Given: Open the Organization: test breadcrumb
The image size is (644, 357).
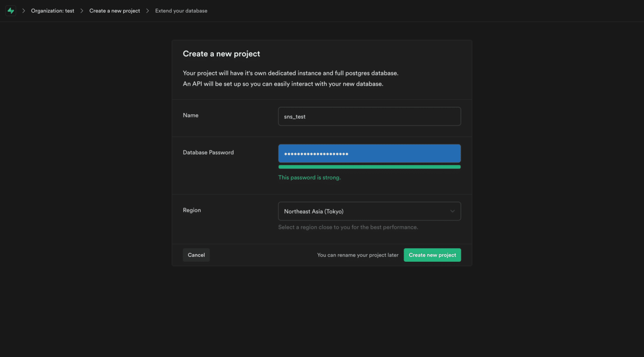Looking at the screenshot, I should 52,11.
